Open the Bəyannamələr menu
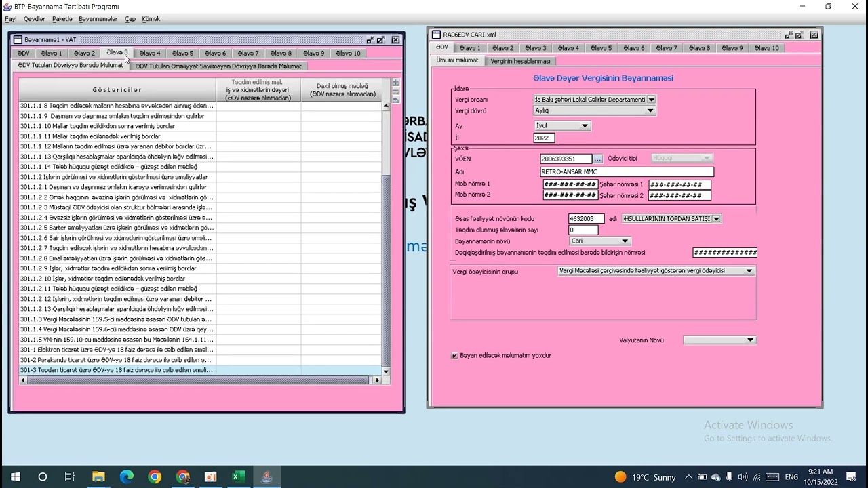Viewport: 868px width, 488px height. [98, 19]
